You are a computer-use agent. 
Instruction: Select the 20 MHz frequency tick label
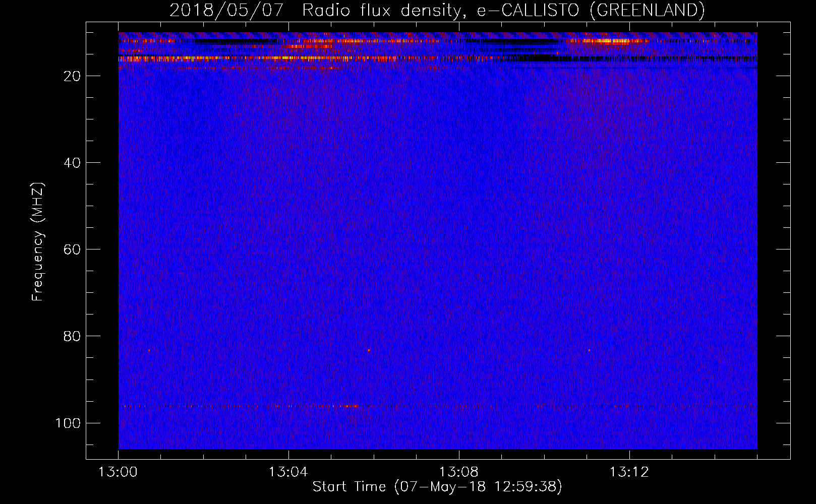point(72,76)
